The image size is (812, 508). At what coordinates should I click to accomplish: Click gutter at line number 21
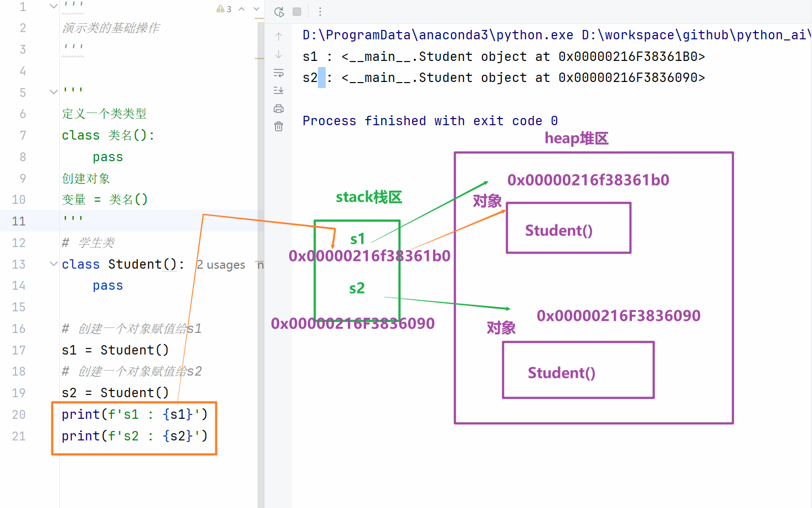19,436
